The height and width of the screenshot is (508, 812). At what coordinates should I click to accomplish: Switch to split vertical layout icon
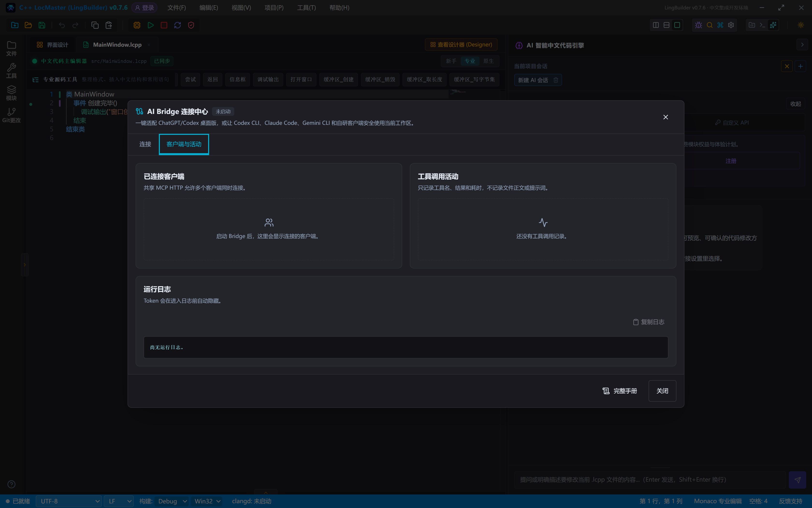(x=656, y=25)
